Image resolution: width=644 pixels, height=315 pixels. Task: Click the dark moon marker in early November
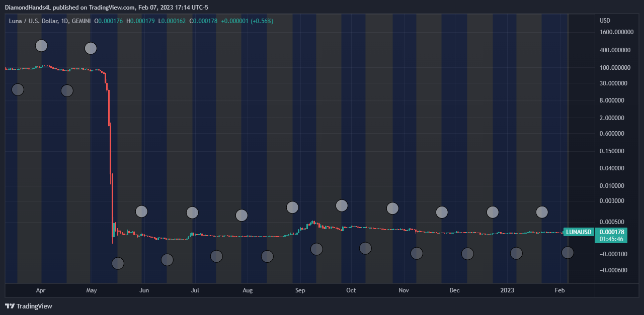[x=417, y=253]
